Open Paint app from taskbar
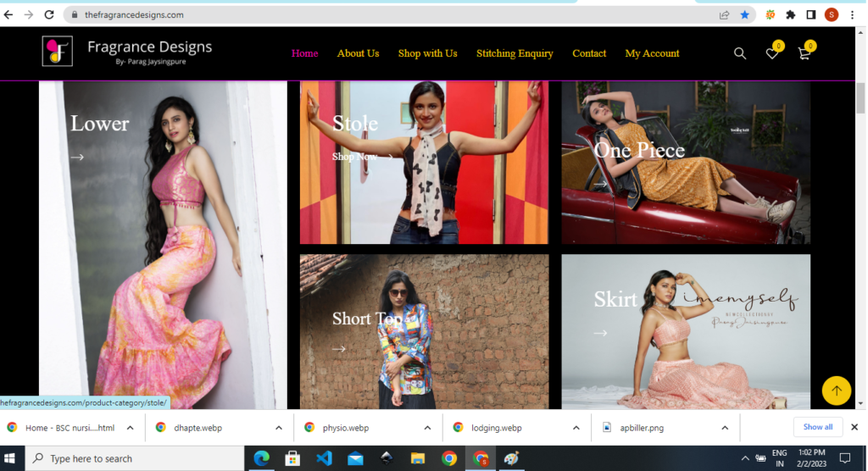Image resolution: width=868 pixels, height=471 pixels. coord(511,458)
